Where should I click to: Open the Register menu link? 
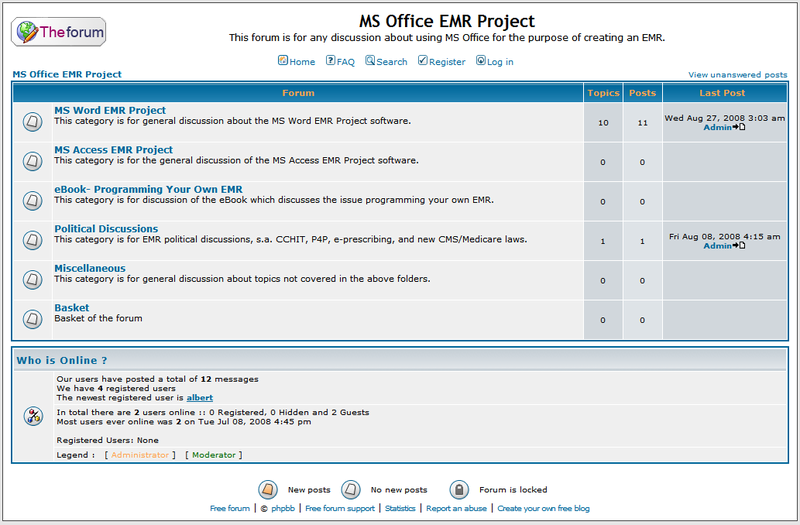coord(447,62)
